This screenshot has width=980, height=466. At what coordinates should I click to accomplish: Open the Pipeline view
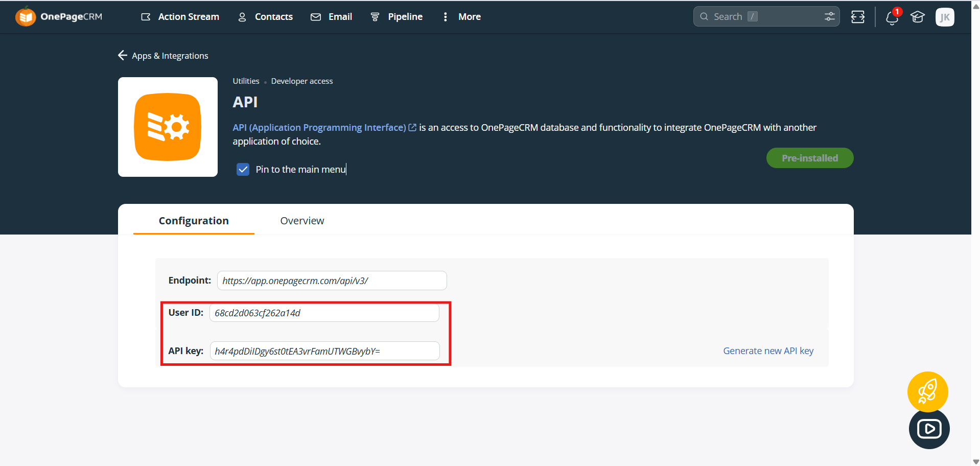point(396,17)
